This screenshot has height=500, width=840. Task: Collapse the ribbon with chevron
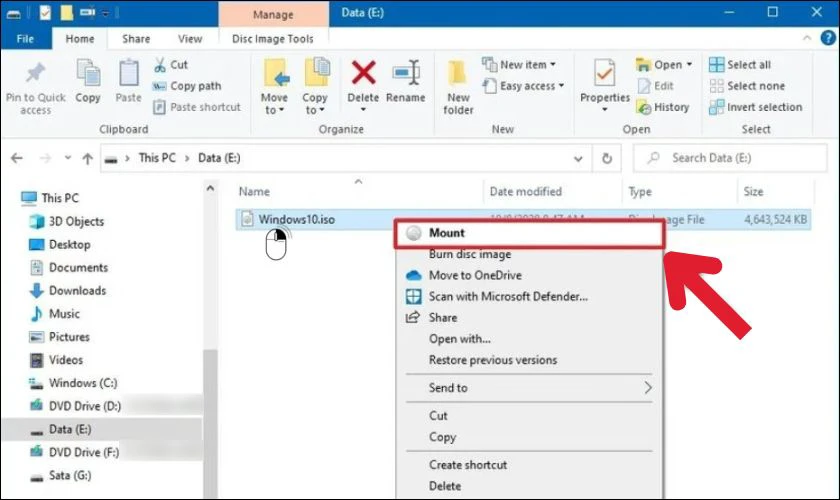pyautogui.click(x=807, y=38)
